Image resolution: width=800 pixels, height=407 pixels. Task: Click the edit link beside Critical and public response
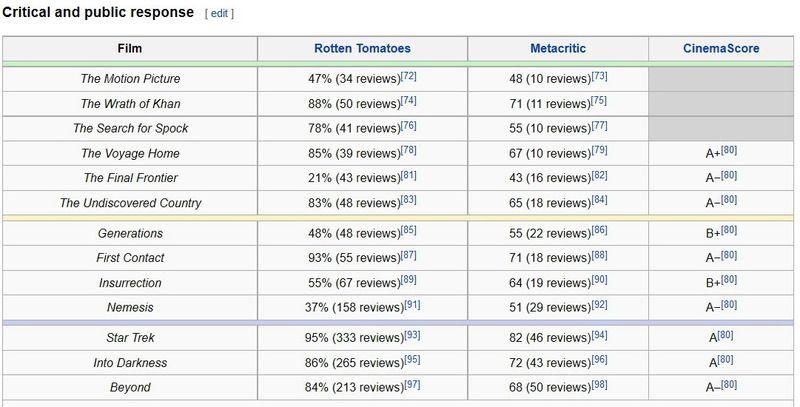coord(219,14)
